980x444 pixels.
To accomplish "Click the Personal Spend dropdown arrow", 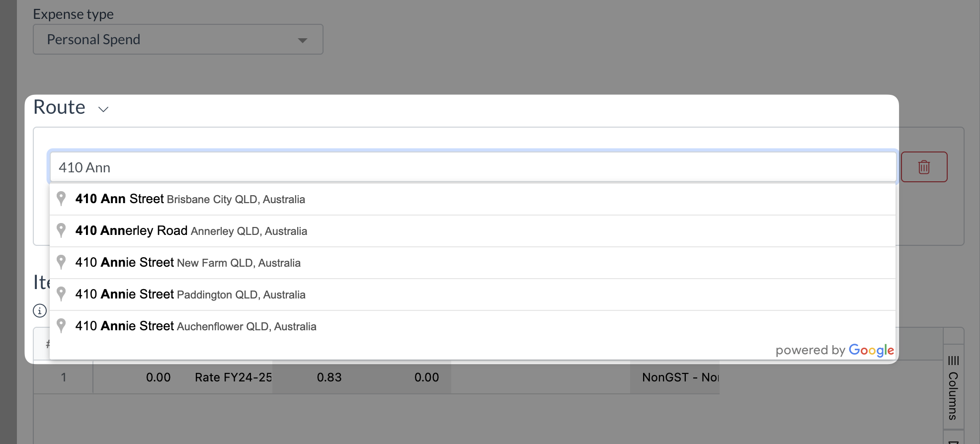I will [302, 40].
